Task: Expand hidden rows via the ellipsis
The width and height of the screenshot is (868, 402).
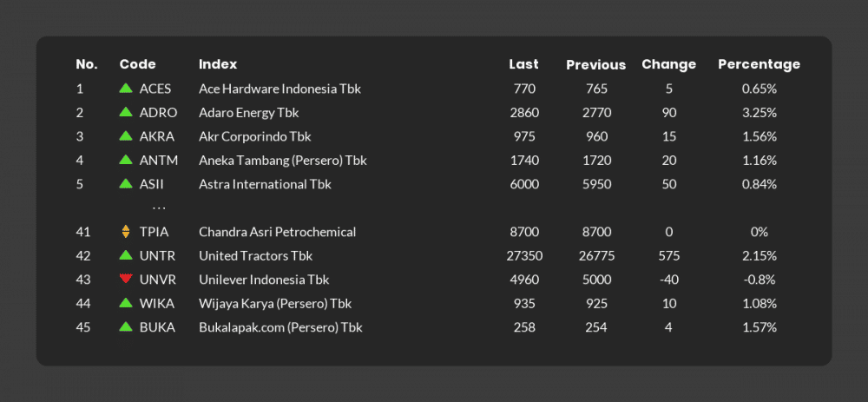Action: pyautogui.click(x=159, y=208)
